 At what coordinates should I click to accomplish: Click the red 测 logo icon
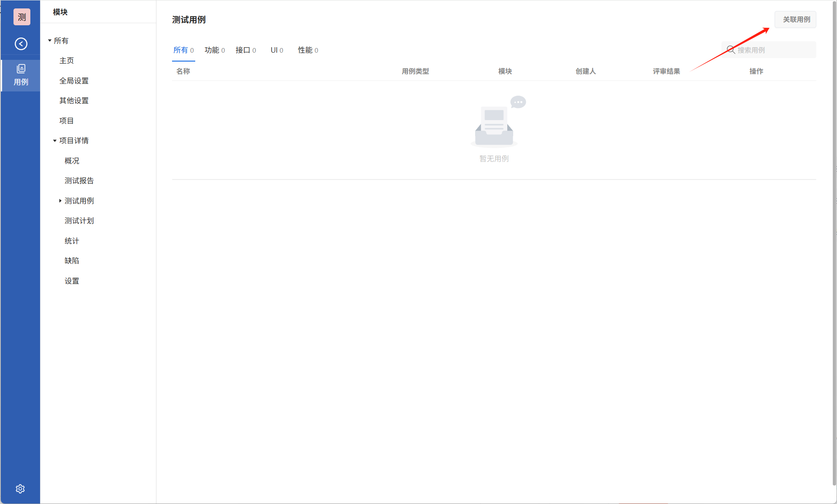tap(22, 17)
